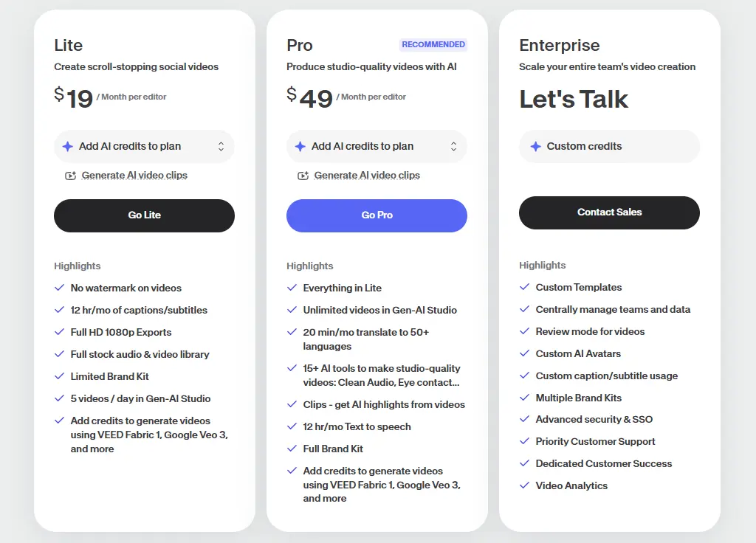
Task: Click the Go Pro button
Action: pyautogui.click(x=377, y=215)
